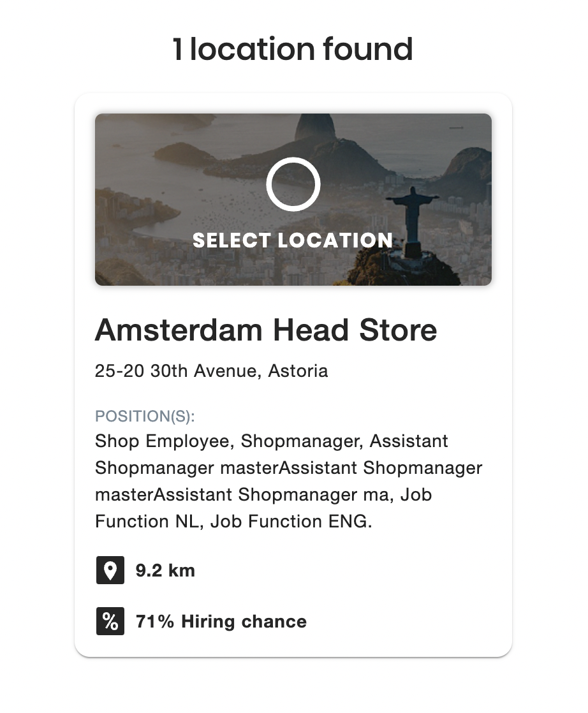Click the word Amsterdam in the title
This screenshot has height=713, width=588.
179,330
